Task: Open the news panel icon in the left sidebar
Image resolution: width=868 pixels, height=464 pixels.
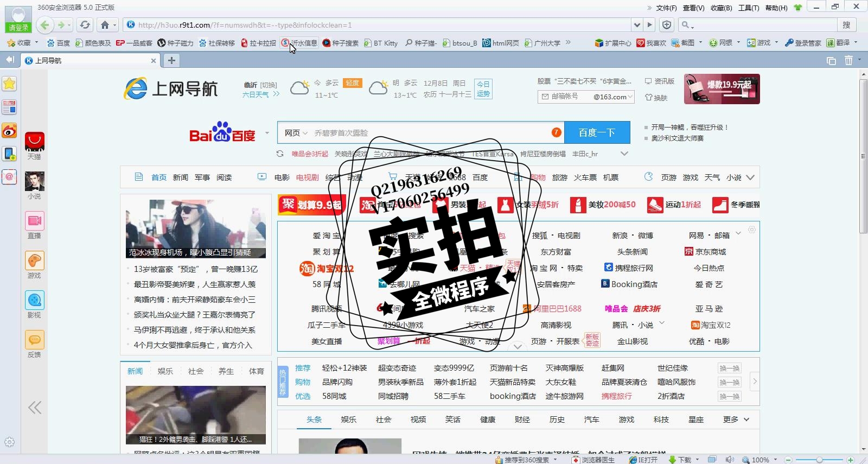Action: [9, 107]
